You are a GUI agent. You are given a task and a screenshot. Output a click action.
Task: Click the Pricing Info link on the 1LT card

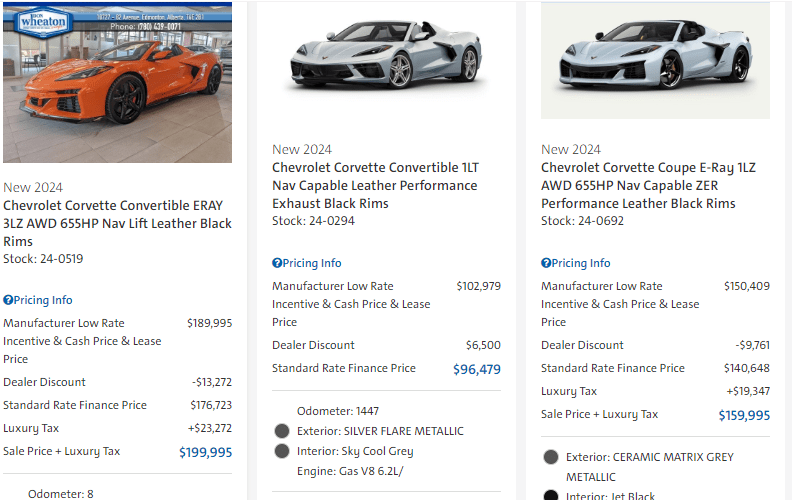click(x=312, y=263)
